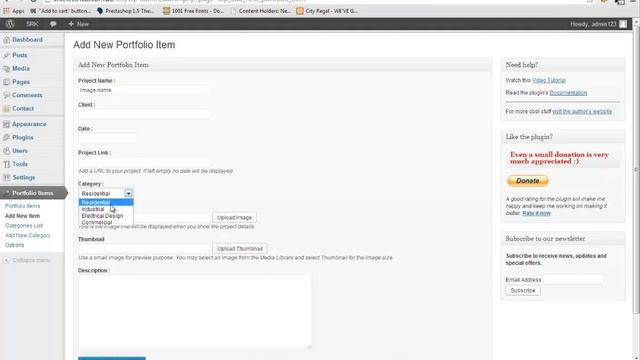
Task: Click the Upload Thumbnail button
Action: 240,249
